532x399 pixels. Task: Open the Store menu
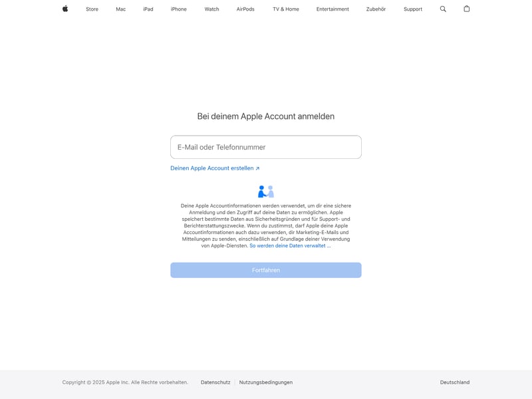(92, 9)
